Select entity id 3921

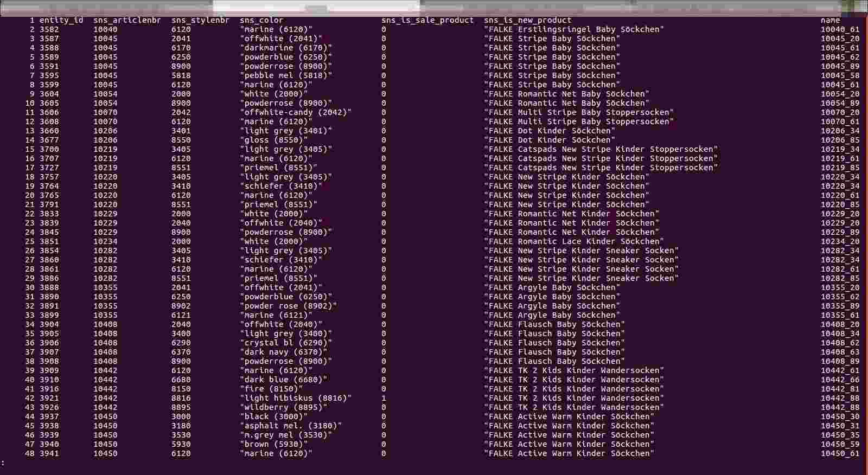pyautogui.click(x=49, y=398)
